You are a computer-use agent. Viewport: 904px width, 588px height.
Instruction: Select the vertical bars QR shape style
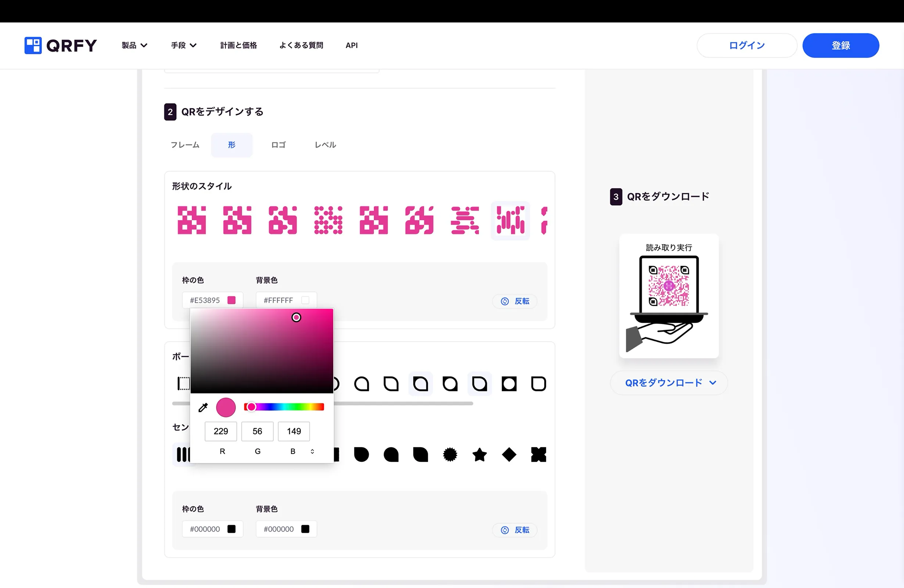click(x=510, y=220)
